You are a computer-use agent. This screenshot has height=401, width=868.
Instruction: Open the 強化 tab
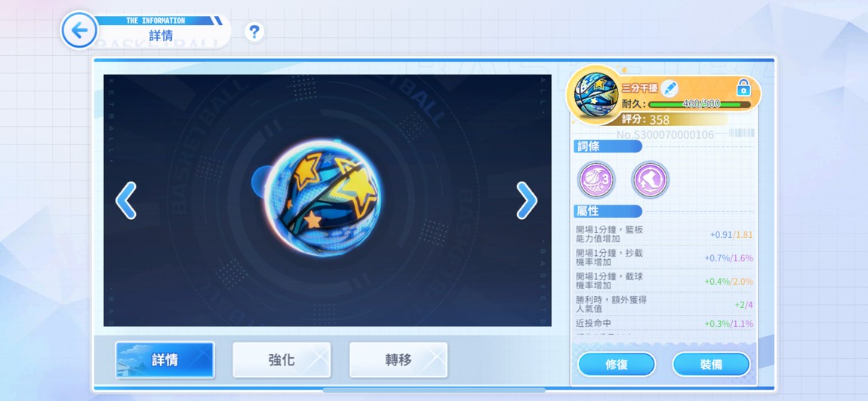(x=282, y=360)
